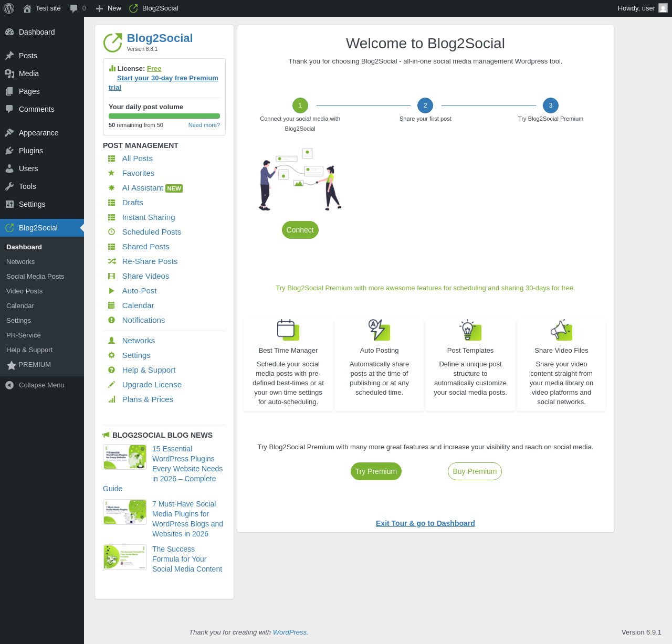Viewport: 672px width, 644px height.
Task: Open the 15 Essential WordPress Plugins thumbnail
Action: (125, 457)
